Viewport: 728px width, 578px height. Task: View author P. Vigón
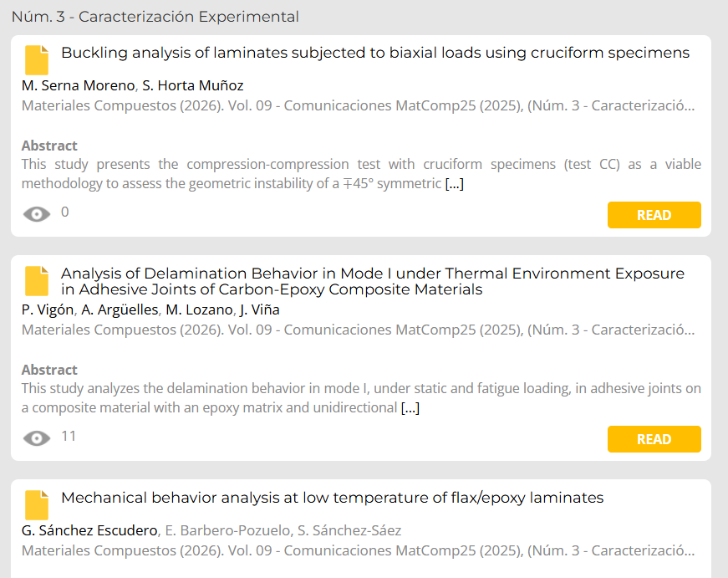point(48,309)
